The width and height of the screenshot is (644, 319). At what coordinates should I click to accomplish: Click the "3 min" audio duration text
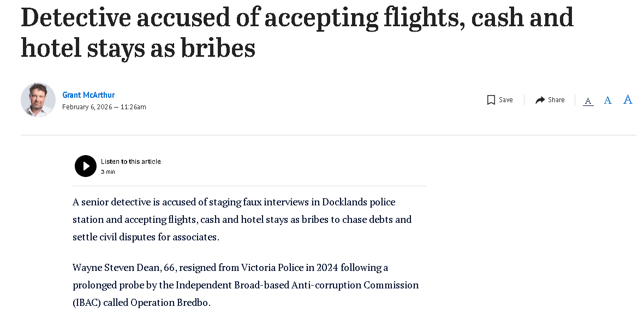click(108, 172)
